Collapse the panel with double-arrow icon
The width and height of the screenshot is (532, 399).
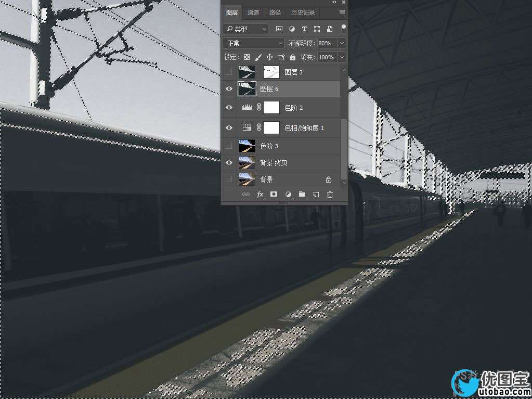tap(334, 2)
